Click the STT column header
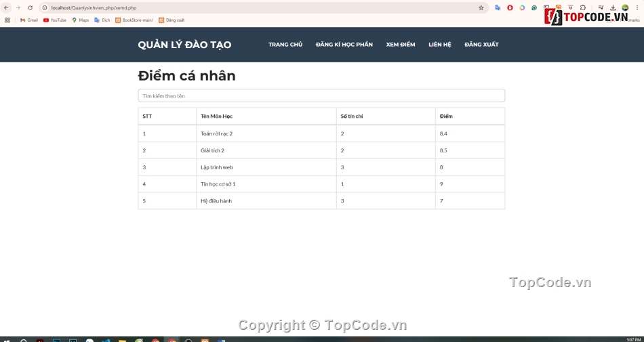The width and height of the screenshot is (644, 342). pyautogui.click(x=167, y=116)
